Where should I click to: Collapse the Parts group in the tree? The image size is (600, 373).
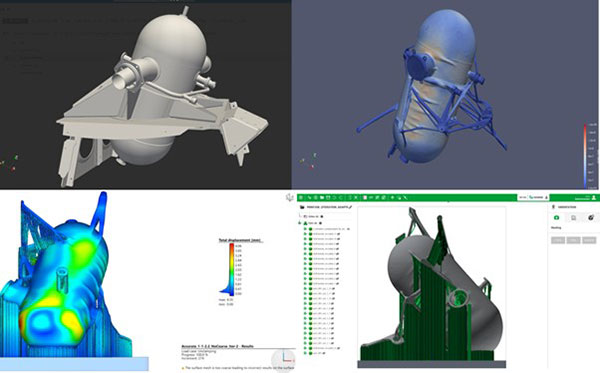pos(299,223)
